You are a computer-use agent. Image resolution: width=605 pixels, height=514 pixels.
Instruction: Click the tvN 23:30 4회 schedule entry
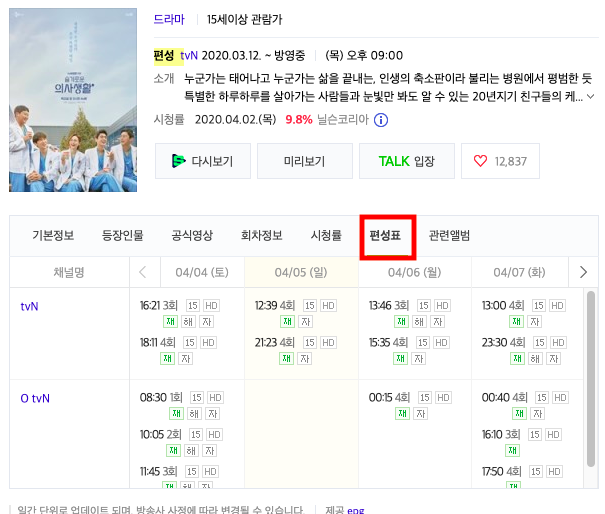504,343
